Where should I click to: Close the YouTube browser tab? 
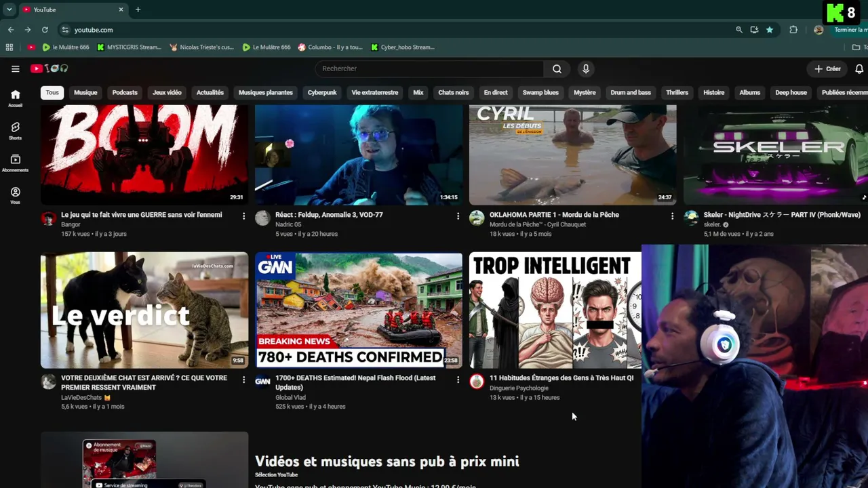click(x=121, y=9)
